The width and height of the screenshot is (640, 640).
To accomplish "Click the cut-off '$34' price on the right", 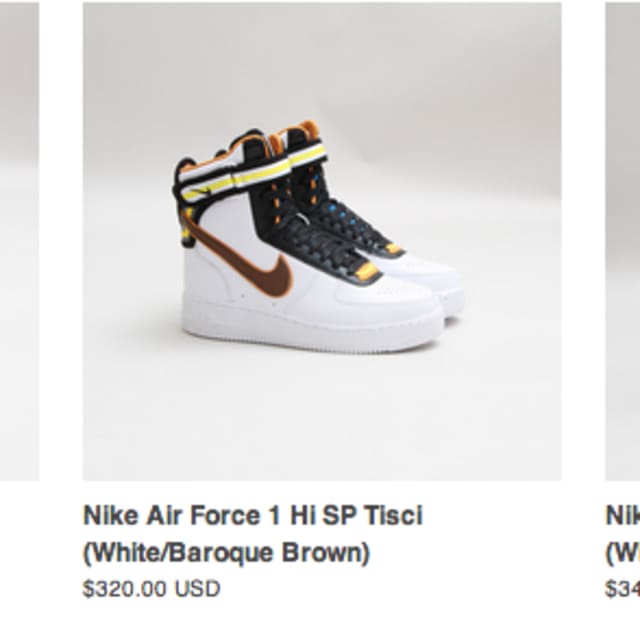I will click(x=622, y=589).
